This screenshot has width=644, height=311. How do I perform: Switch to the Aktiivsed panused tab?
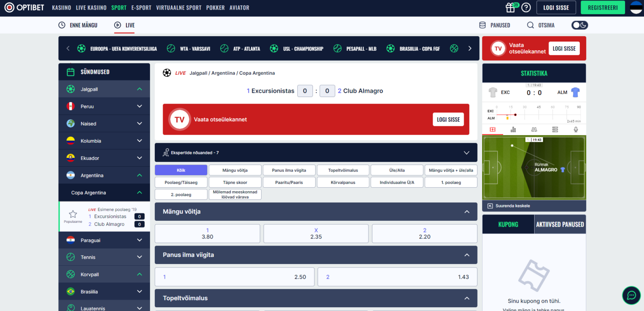click(560, 224)
